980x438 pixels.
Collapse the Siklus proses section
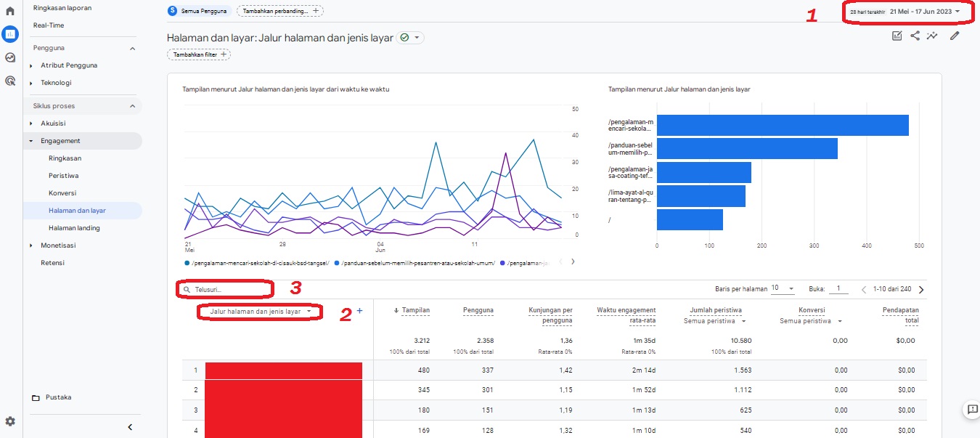tap(132, 106)
